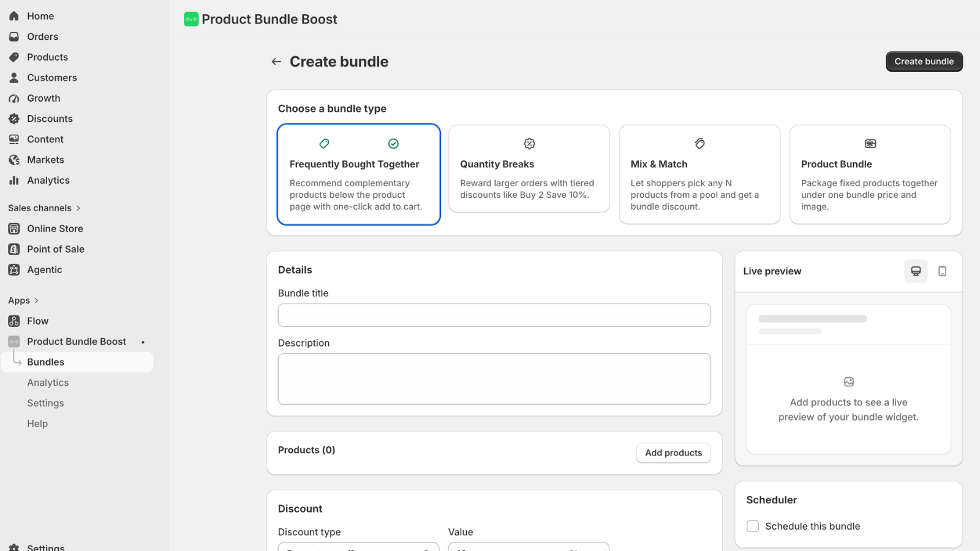Click the Add products button

pyautogui.click(x=673, y=453)
